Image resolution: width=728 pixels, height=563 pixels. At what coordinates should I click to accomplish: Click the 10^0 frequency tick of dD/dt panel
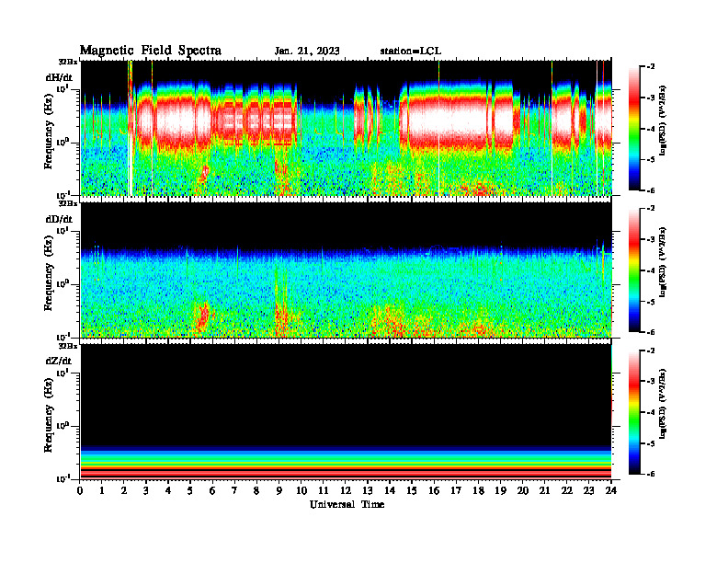[x=63, y=284]
